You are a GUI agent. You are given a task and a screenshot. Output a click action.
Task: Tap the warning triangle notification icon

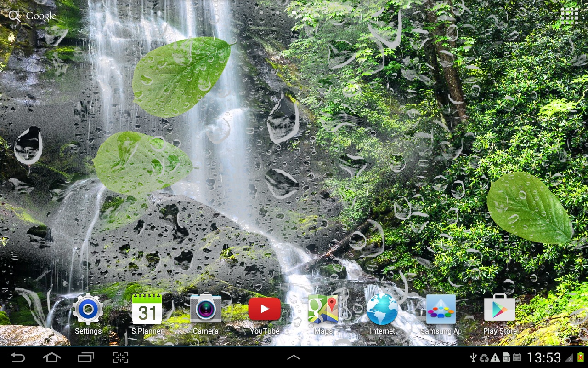tap(495, 357)
